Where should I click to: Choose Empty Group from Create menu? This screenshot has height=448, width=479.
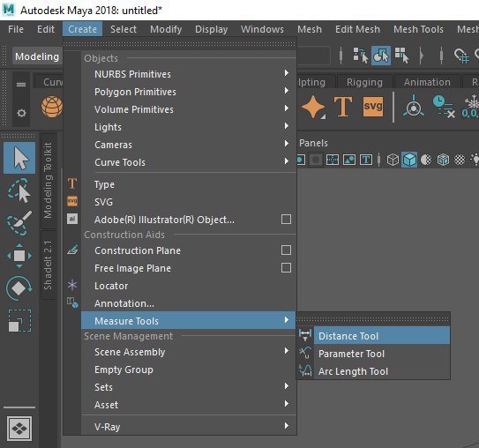point(188,370)
